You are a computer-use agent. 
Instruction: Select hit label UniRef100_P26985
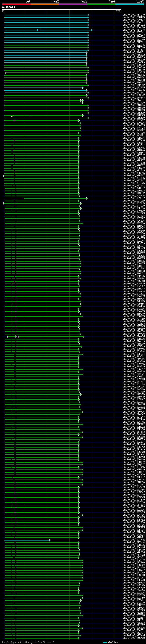[x=133, y=90]
